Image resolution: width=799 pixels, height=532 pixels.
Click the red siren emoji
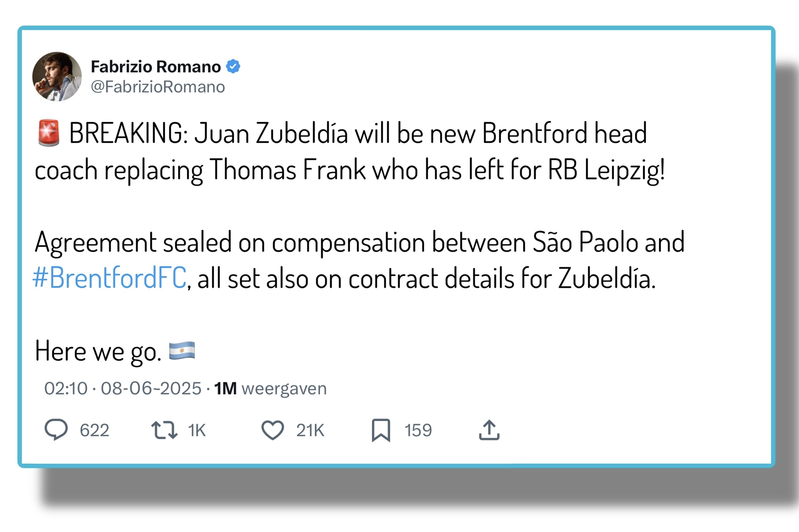(x=49, y=133)
